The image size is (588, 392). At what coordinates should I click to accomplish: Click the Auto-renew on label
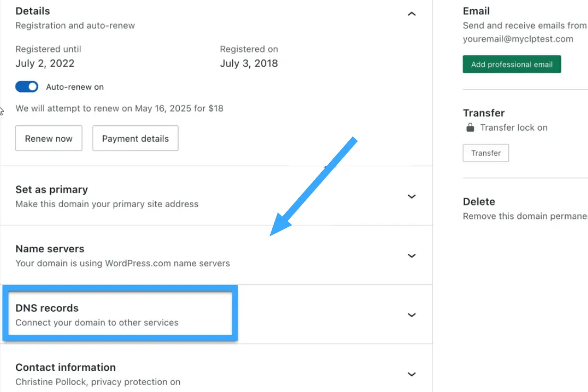coord(75,87)
